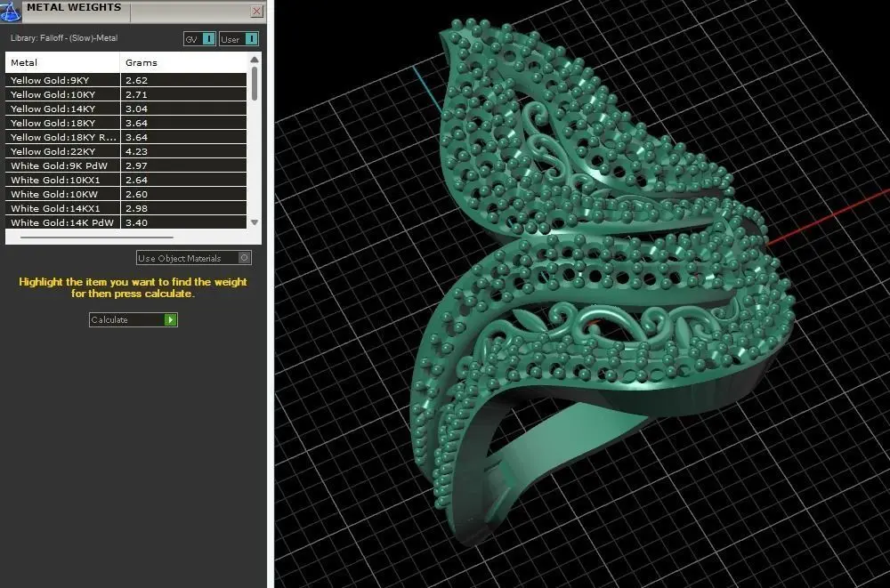Click the vertical scrollbar thumb in the metal list

[x=255, y=84]
